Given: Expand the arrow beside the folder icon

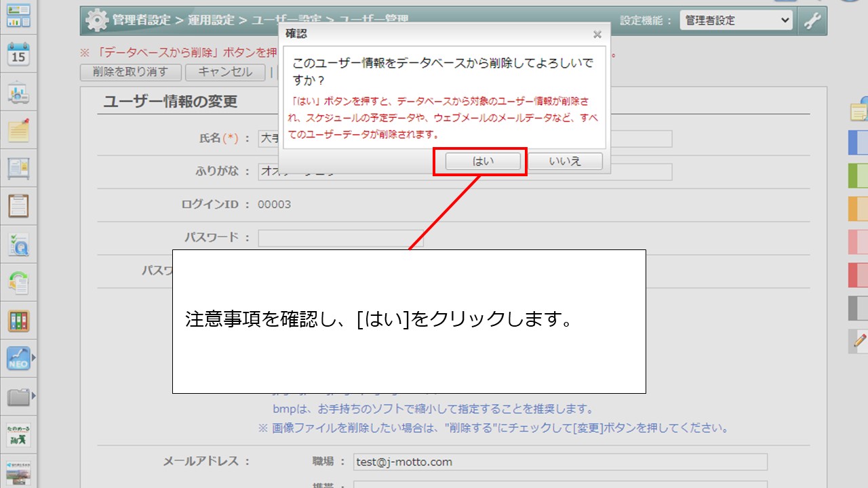Looking at the screenshot, I should 33,396.
